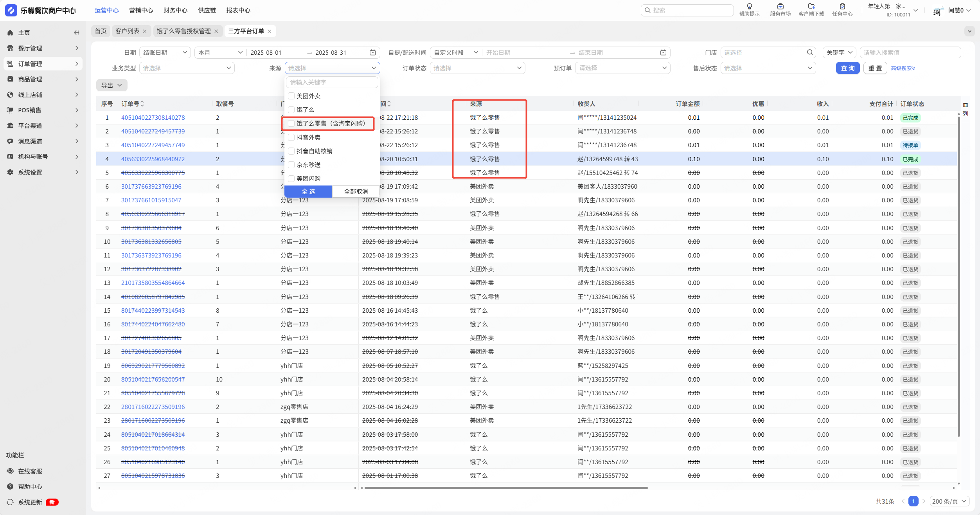Open the 结账日期 date type dropdown
The width and height of the screenshot is (980, 515).
coord(165,52)
